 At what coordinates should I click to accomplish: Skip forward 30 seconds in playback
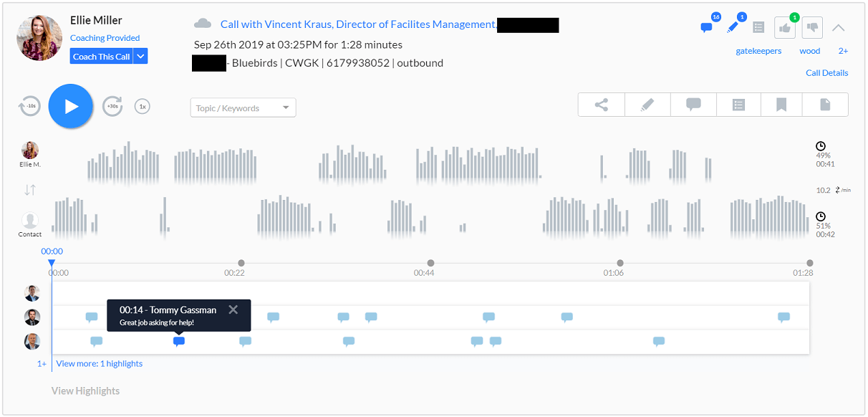pyautogui.click(x=112, y=105)
